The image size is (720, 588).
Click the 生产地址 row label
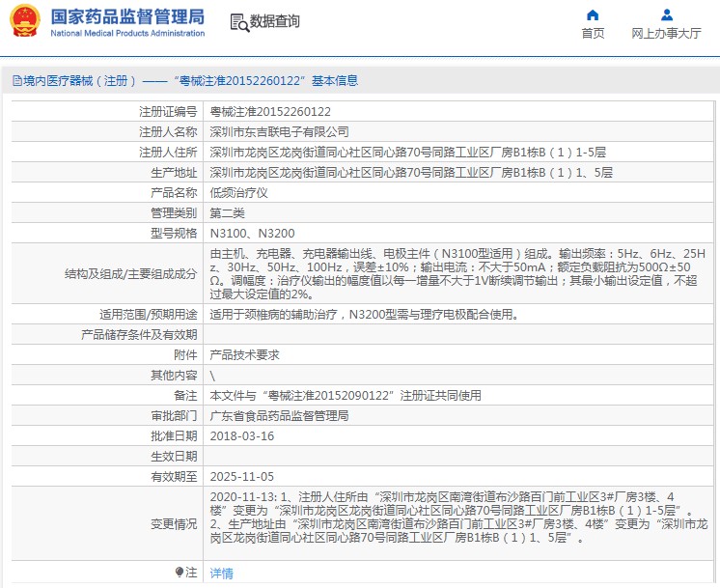click(174, 172)
